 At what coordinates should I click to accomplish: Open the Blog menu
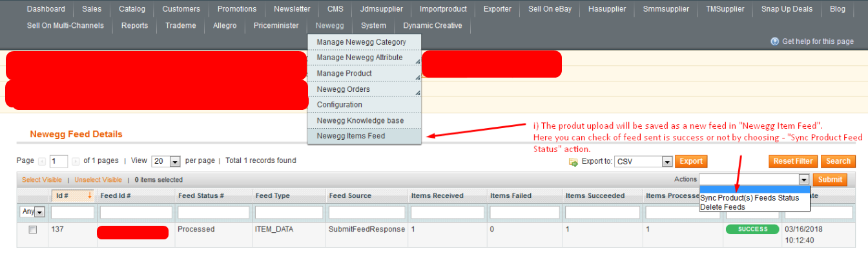coord(837,9)
